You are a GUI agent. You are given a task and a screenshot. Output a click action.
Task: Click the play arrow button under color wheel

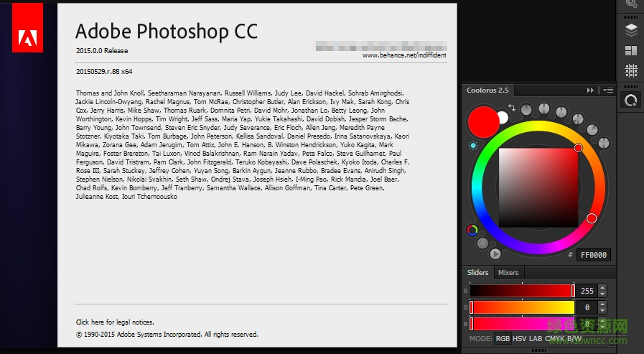click(495, 253)
